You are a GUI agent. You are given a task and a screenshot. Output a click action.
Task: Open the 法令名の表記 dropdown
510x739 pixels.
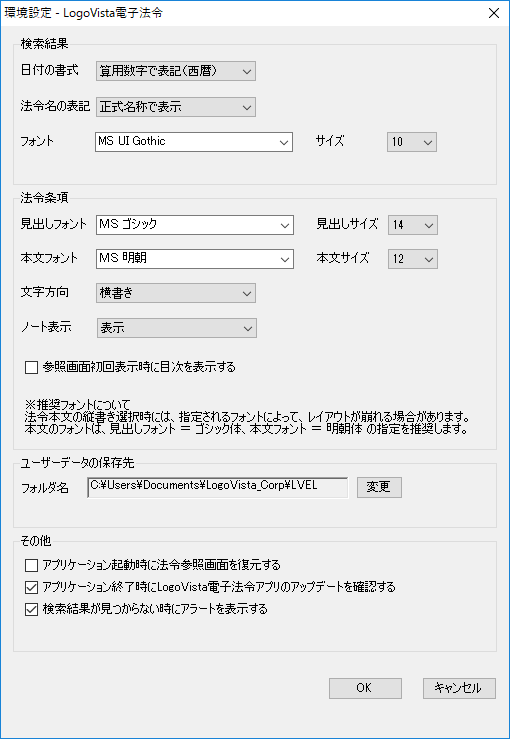[176, 107]
